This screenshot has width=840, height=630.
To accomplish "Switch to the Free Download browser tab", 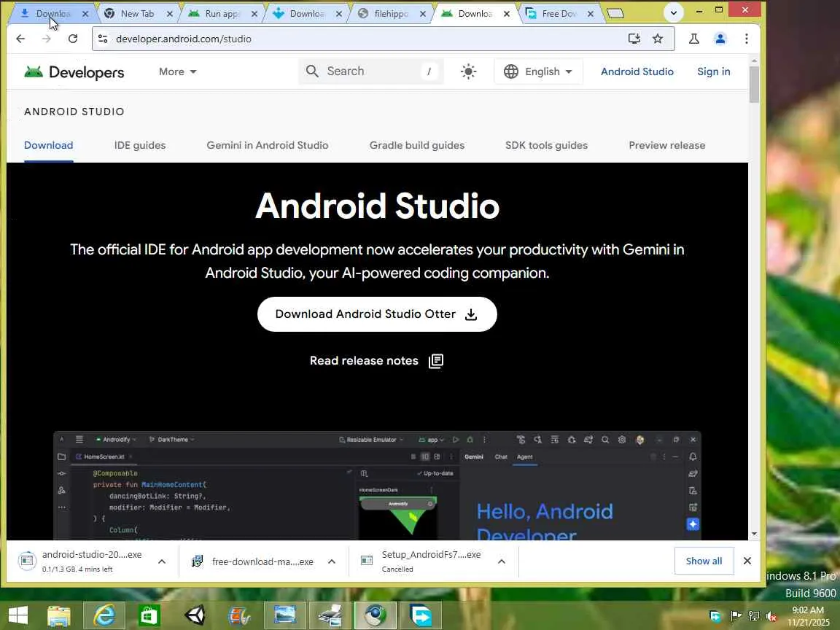I will tap(558, 14).
